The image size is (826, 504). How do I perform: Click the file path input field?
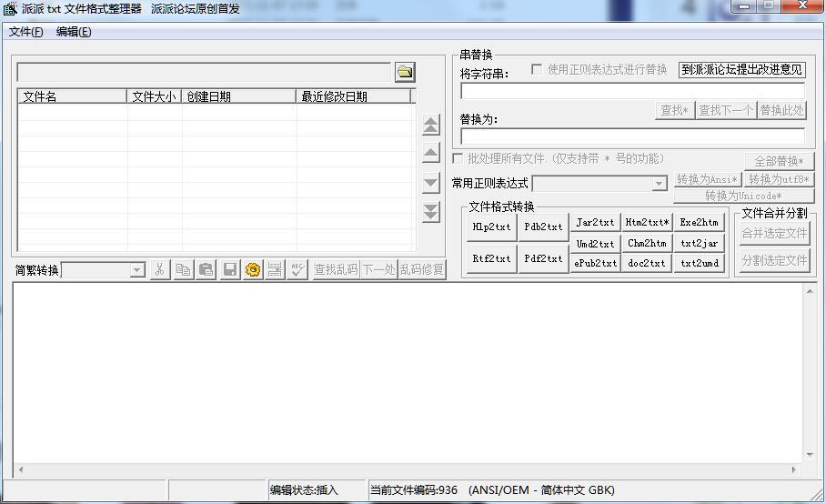tap(205, 72)
